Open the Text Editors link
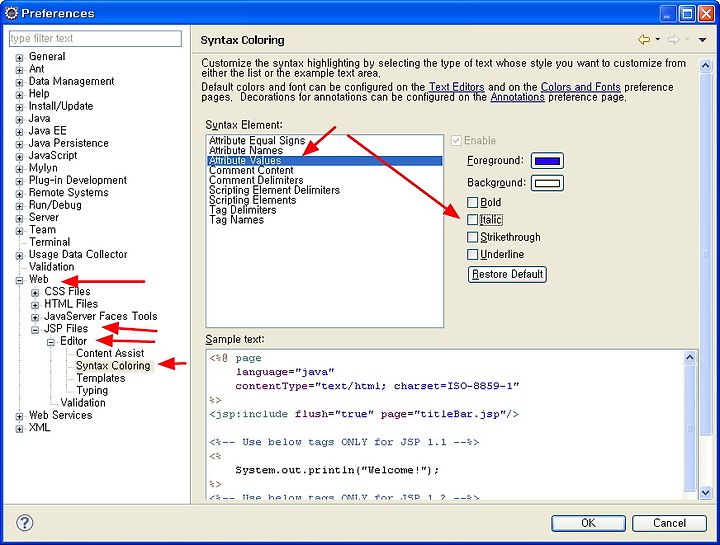This screenshot has width=720, height=545. (x=456, y=87)
